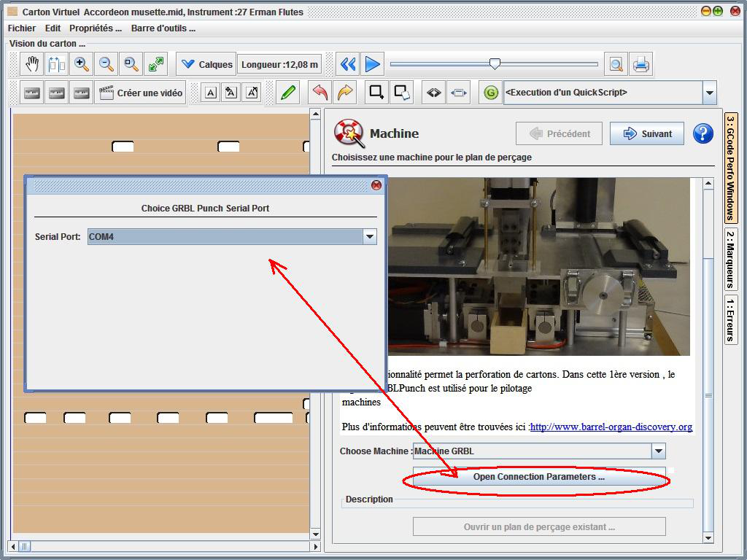Click the zoom out magnifier icon
Screen dimensions: 747x560
tap(107, 64)
